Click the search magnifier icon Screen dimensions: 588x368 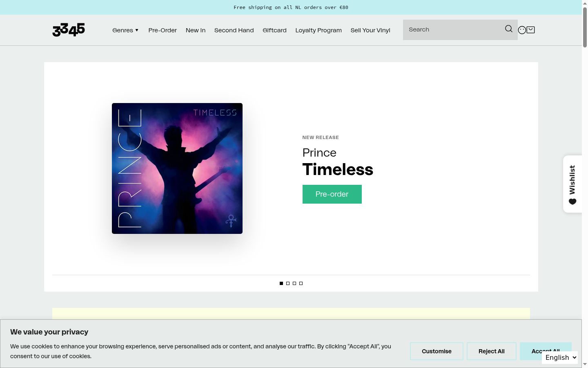tap(508, 29)
